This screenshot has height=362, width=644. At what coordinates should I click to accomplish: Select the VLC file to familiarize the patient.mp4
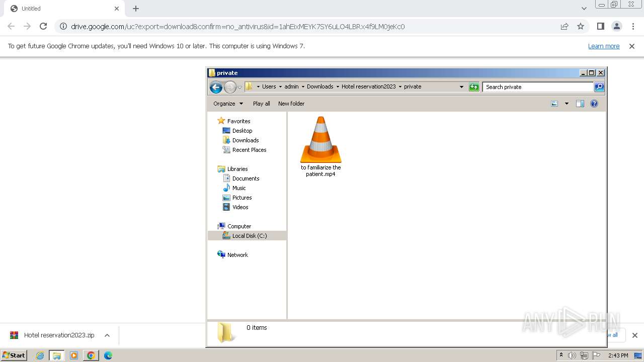(x=321, y=146)
